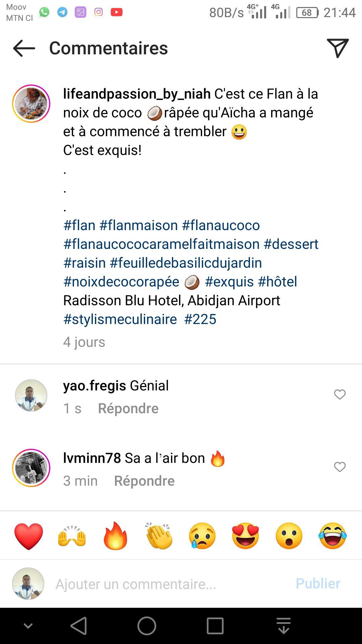Like lvminn78's comment with heart
362x644 pixels.
click(x=340, y=467)
